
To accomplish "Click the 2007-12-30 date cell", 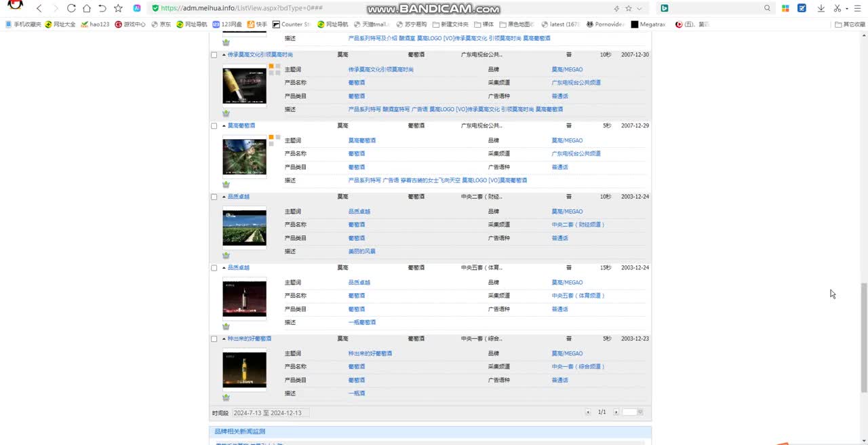I will click(635, 54).
